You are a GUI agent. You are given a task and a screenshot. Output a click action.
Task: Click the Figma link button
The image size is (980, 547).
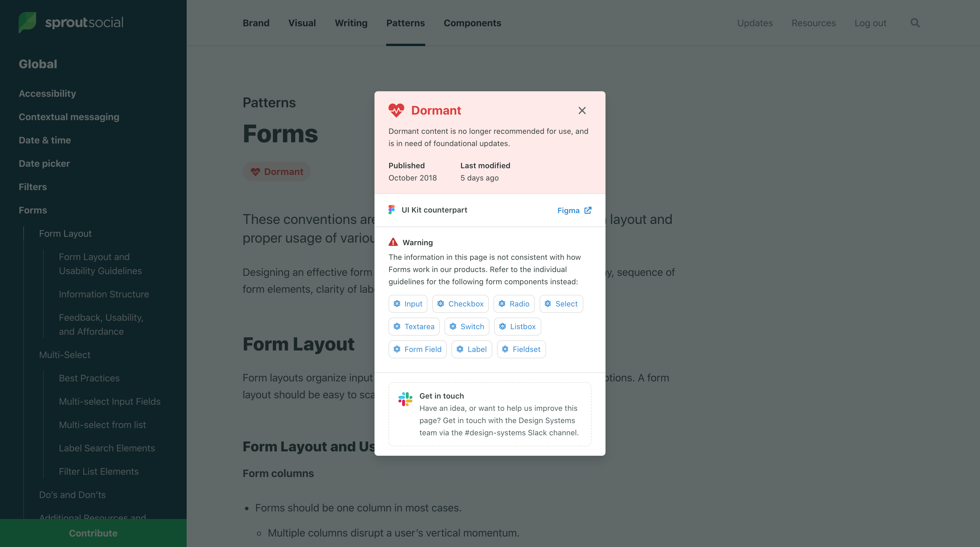click(x=573, y=210)
